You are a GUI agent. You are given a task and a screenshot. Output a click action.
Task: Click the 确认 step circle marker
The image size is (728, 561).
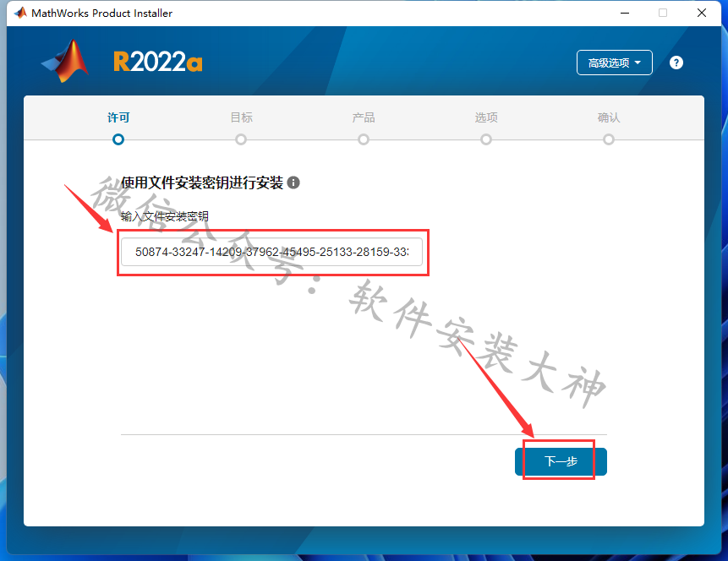[x=609, y=139]
